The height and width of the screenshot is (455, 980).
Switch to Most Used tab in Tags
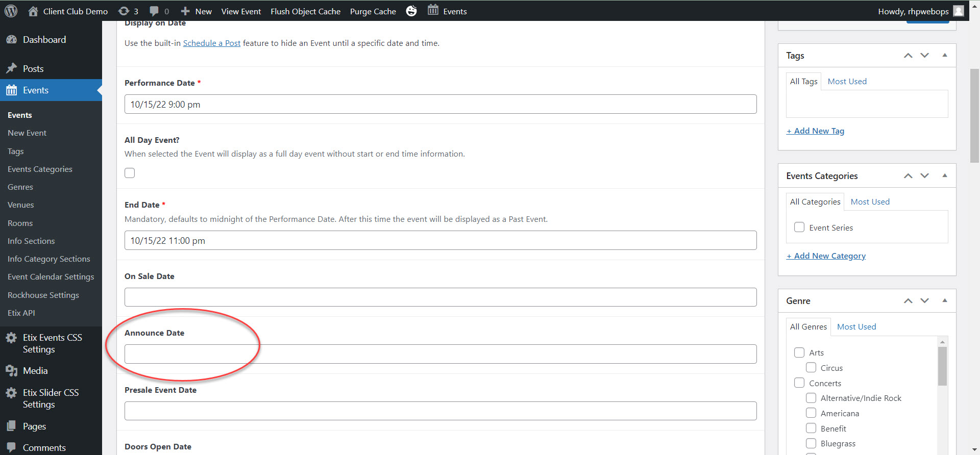(x=847, y=82)
